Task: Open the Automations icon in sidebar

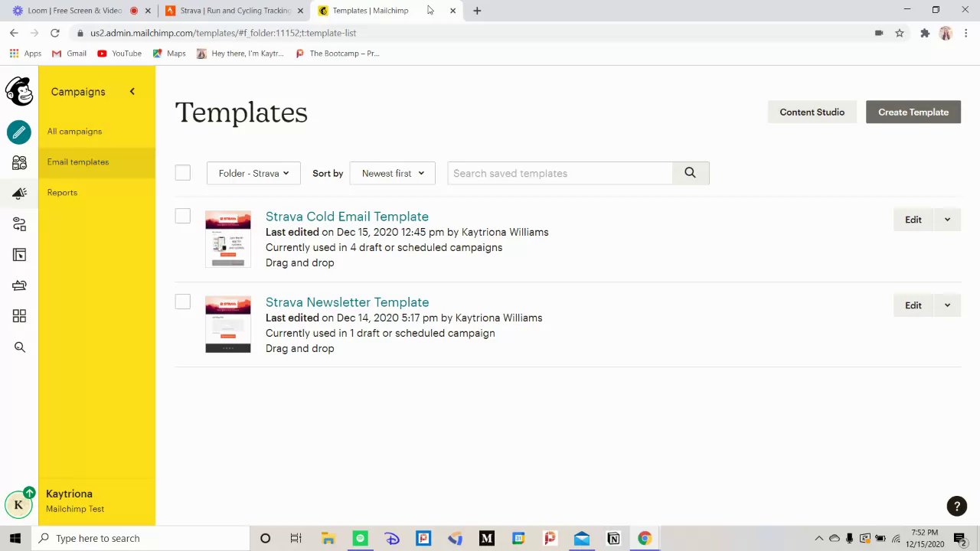Action: [x=19, y=224]
